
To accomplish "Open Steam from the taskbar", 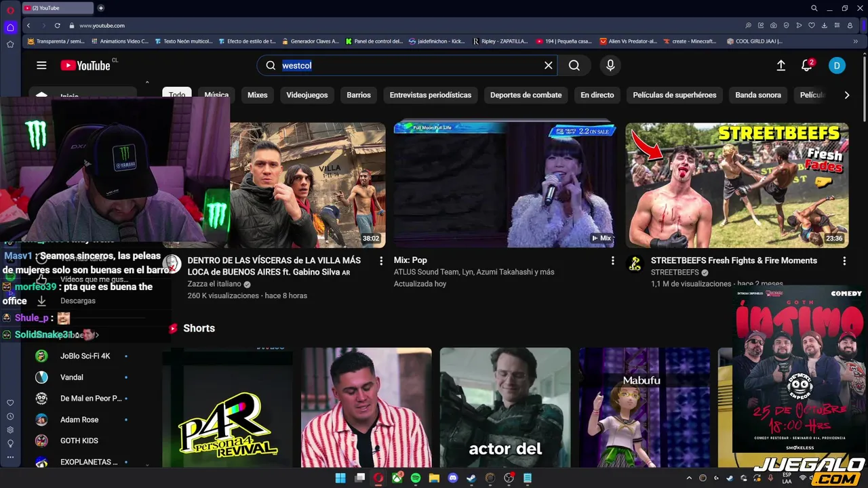I will (x=471, y=478).
